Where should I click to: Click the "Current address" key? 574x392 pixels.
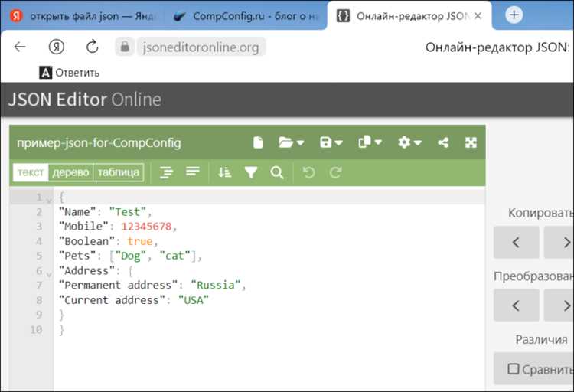coord(112,300)
